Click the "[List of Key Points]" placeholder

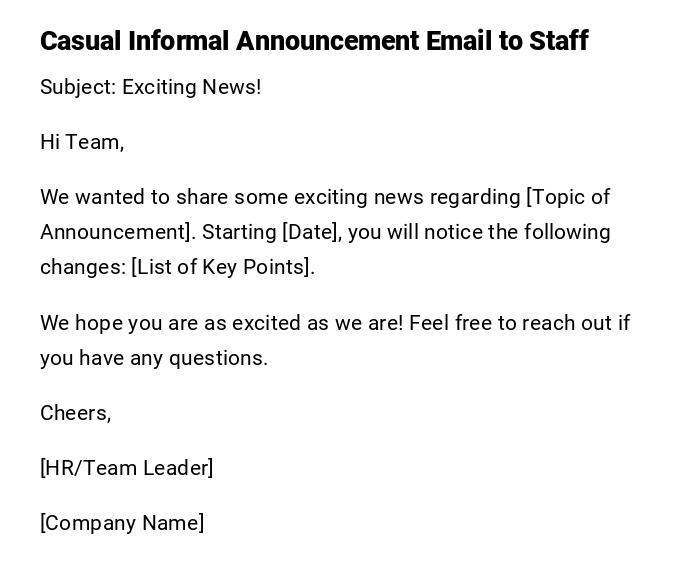[222, 267]
